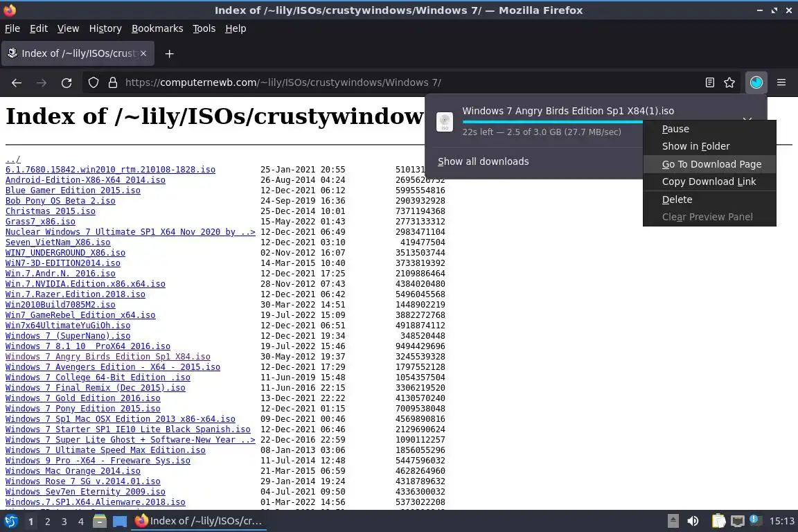798x532 pixels.
Task: Click Windows_7_Gold_Edition_2016.iso
Action: 82,398
